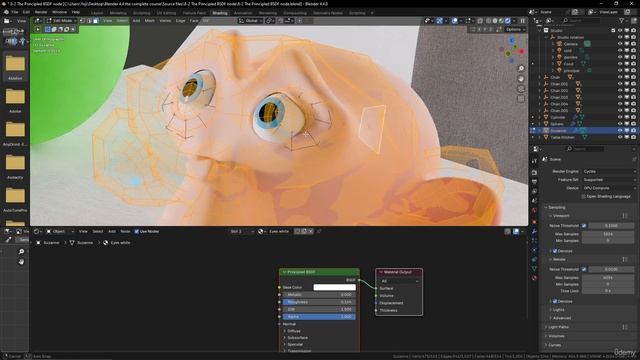Open the Edit menu
The height and width of the screenshot is (360, 640).
(26, 12)
